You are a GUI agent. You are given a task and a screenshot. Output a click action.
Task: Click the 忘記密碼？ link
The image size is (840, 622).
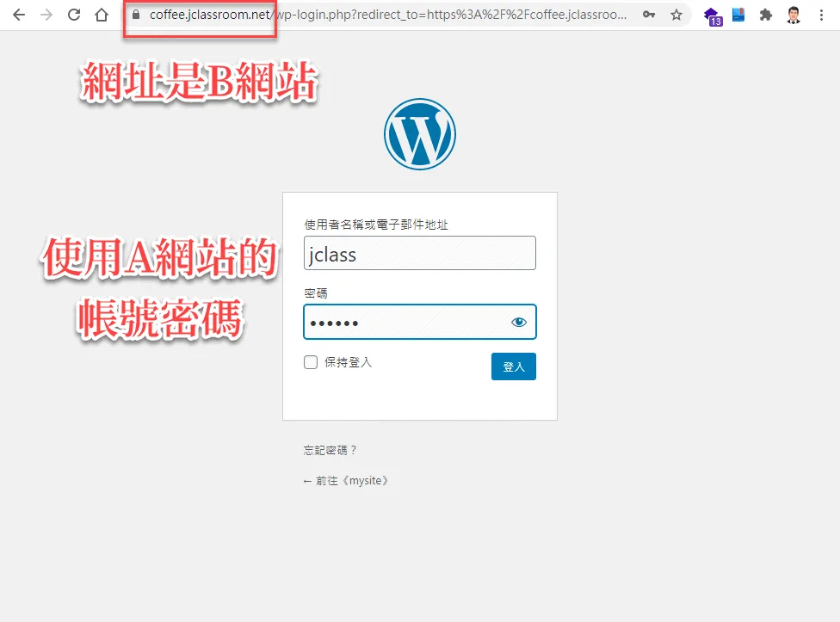[x=330, y=450]
